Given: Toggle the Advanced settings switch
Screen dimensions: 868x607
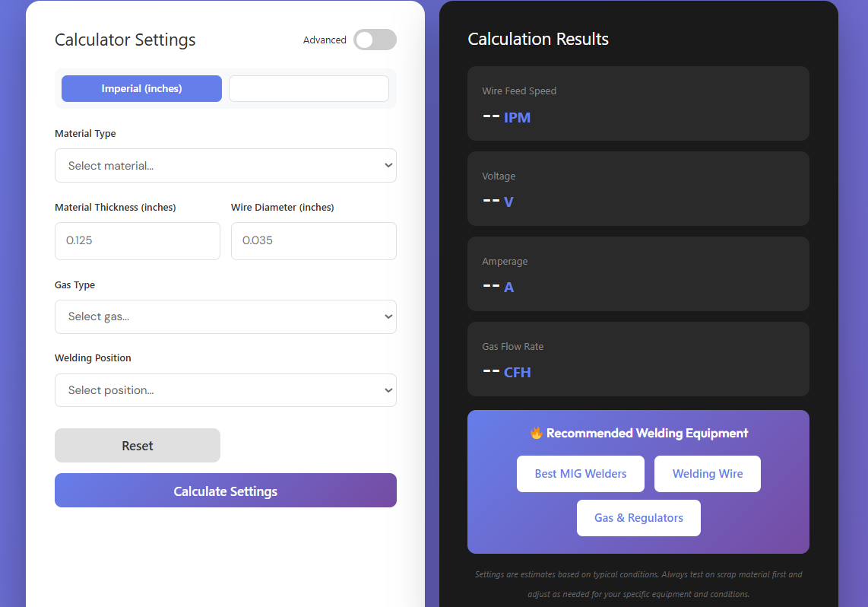Looking at the screenshot, I should point(375,40).
